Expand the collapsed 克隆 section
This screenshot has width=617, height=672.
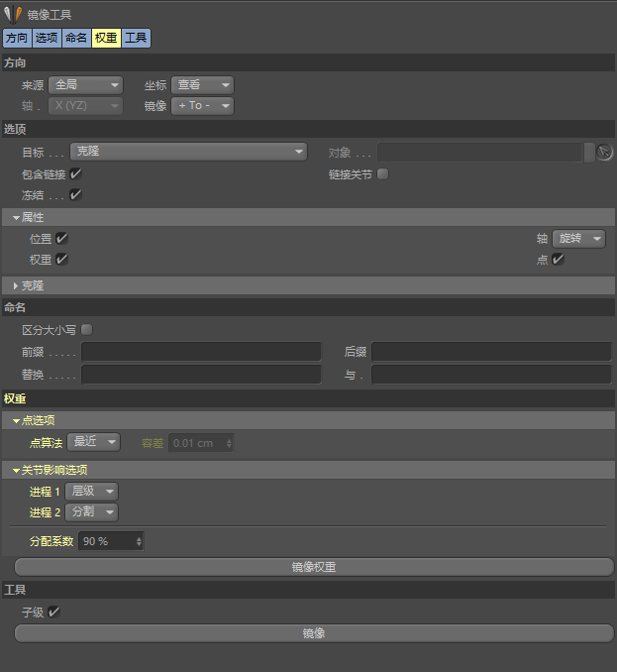point(16,285)
